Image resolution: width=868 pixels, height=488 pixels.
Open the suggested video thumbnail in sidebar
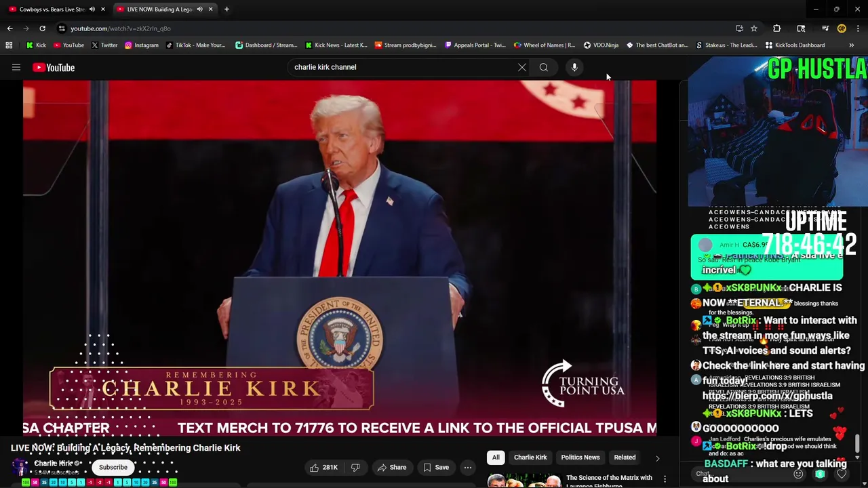click(x=524, y=481)
